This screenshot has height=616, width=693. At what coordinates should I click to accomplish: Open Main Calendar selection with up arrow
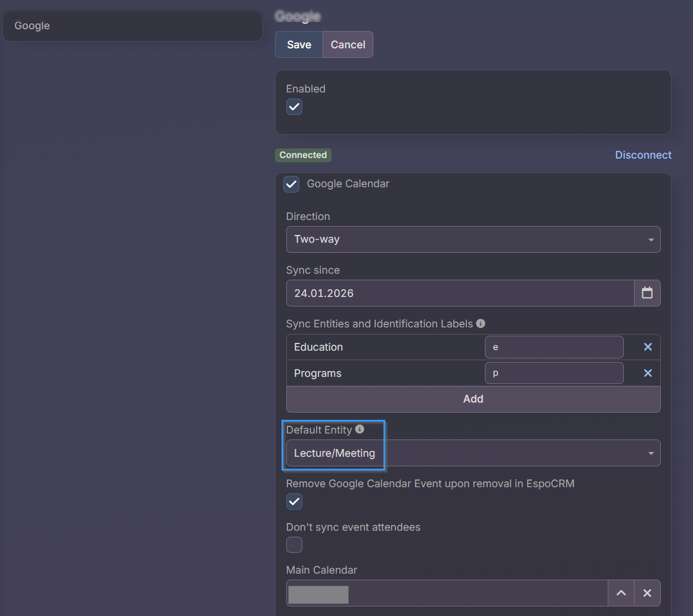(621, 593)
